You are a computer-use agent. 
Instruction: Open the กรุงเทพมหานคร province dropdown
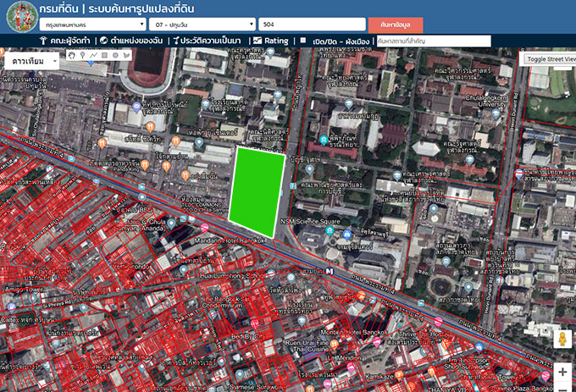click(x=86, y=25)
